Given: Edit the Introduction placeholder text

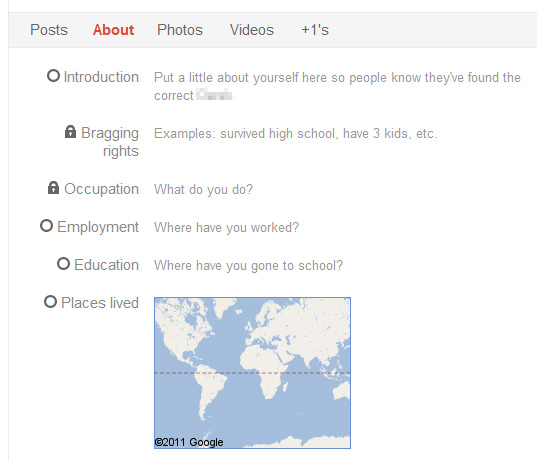Looking at the screenshot, I should coord(337,86).
